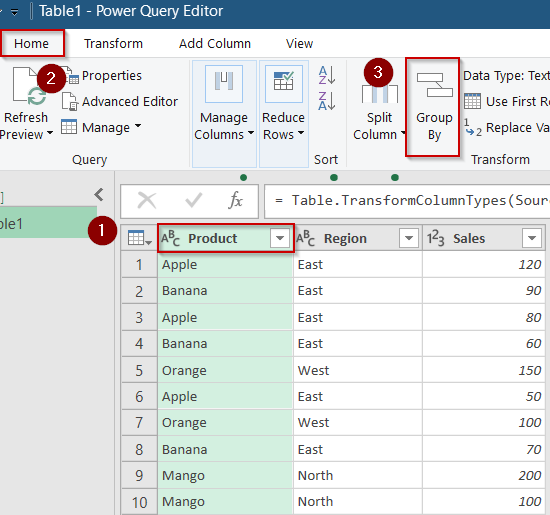550x515 pixels.
Task: Select the Apple cell in row 3
Action: tap(225, 317)
